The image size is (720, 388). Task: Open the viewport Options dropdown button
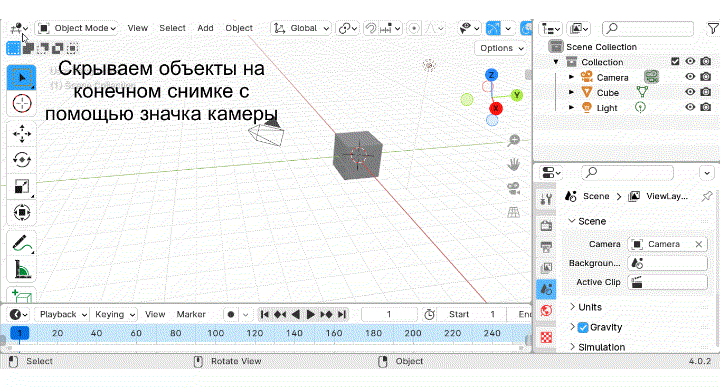point(501,48)
